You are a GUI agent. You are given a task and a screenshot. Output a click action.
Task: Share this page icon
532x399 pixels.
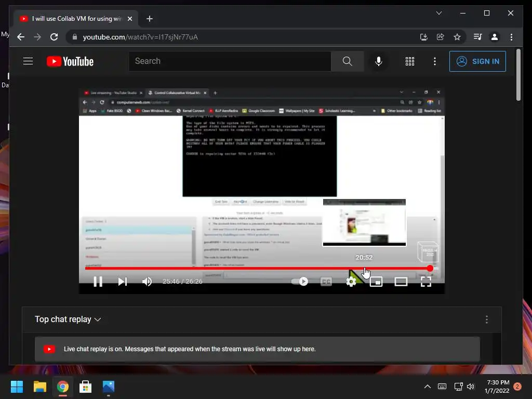(x=441, y=37)
